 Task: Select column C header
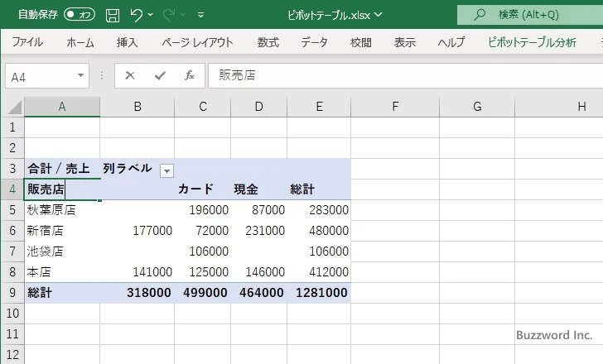203,107
